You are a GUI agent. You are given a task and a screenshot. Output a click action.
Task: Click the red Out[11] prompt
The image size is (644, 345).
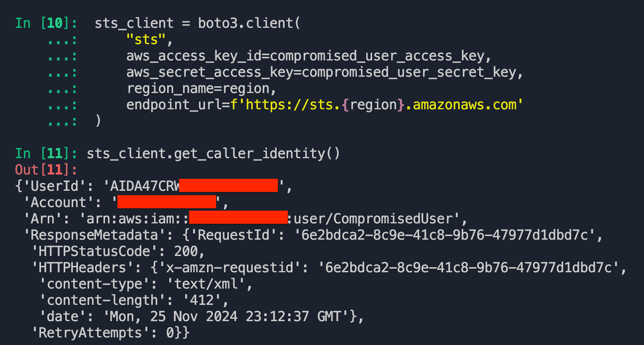click(46, 170)
